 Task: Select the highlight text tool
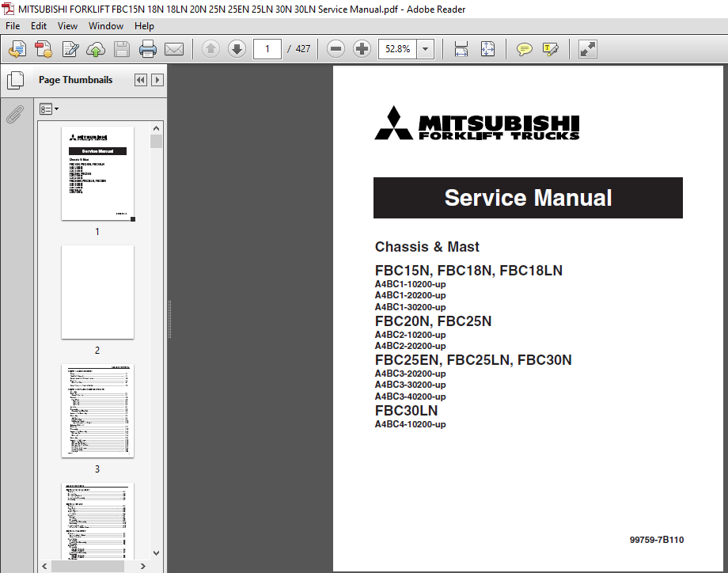click(550, 49)
